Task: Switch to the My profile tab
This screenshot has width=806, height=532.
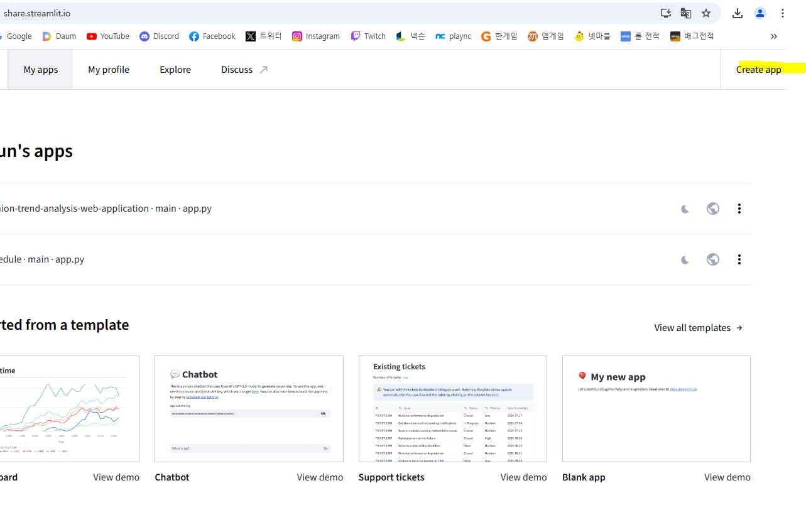Action: (109, 70)
